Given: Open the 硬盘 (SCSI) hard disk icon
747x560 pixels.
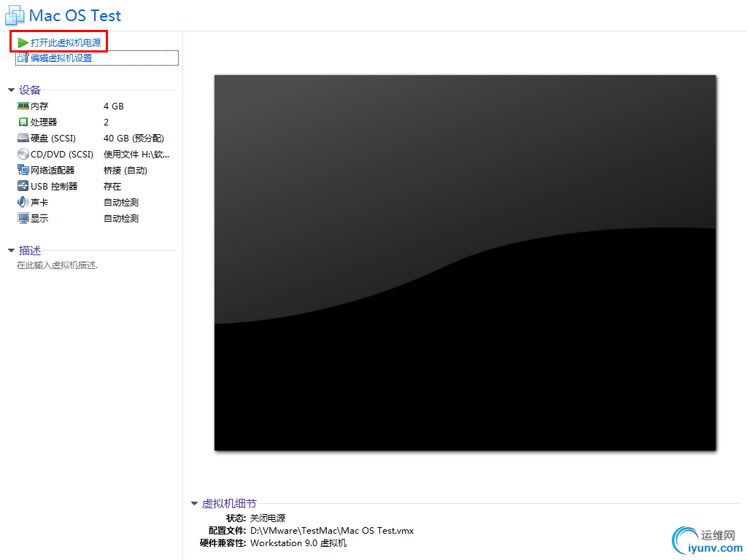Looking at the screenshot, I should click(23, 138).
